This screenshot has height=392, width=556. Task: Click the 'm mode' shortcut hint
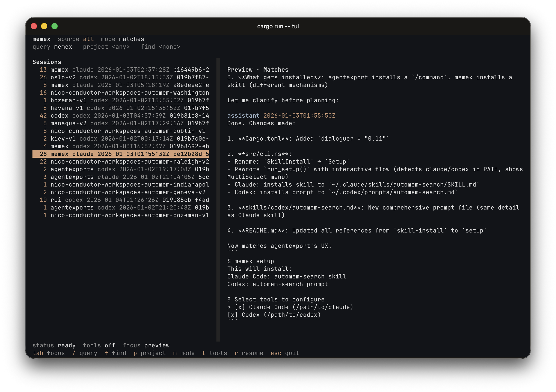pyautogui.click(x=184, y=353)
